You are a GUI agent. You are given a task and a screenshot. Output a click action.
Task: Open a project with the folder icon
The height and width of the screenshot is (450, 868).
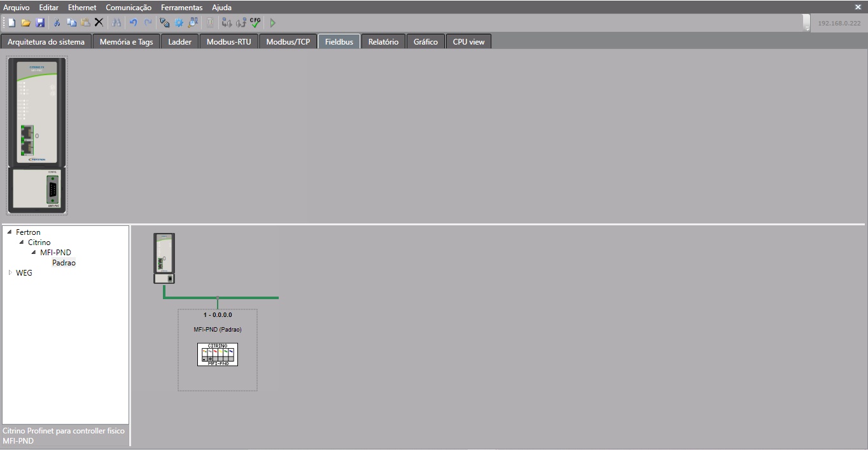click(x=25, y=23)
